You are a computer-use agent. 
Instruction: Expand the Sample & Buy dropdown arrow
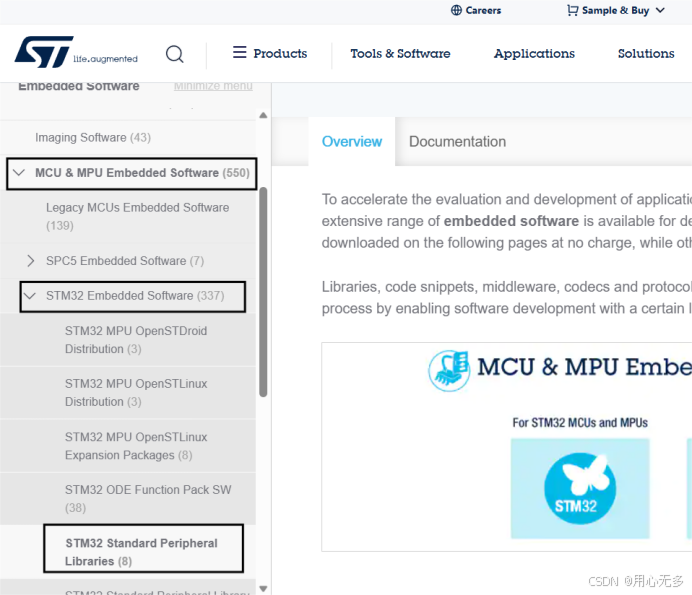click(660, 10)
